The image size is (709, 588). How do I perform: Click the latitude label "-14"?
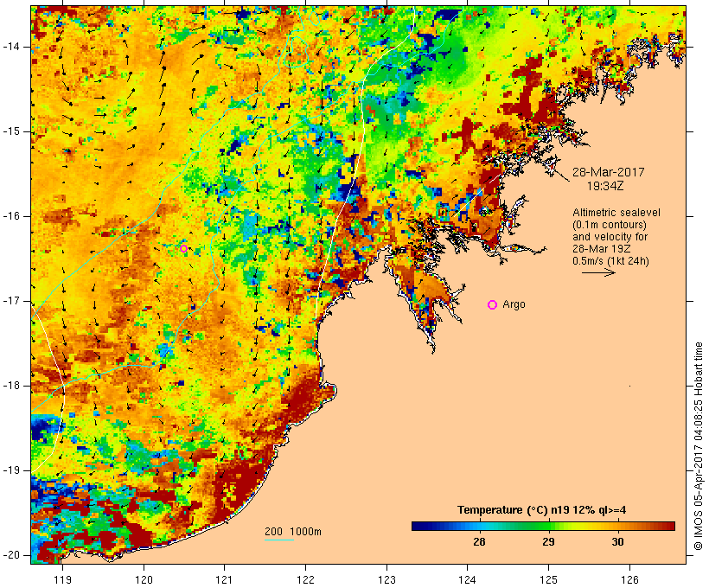click(11, 47)
